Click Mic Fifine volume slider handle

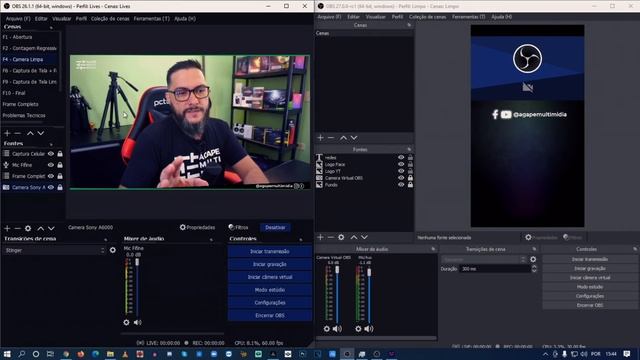pyautogui.click(x=137, y=262)
